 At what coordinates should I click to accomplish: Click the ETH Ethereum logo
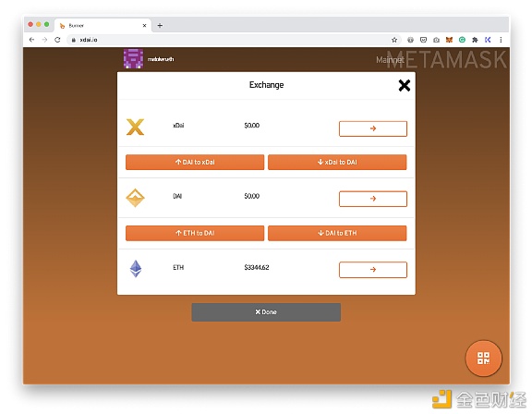click(136, 268)
